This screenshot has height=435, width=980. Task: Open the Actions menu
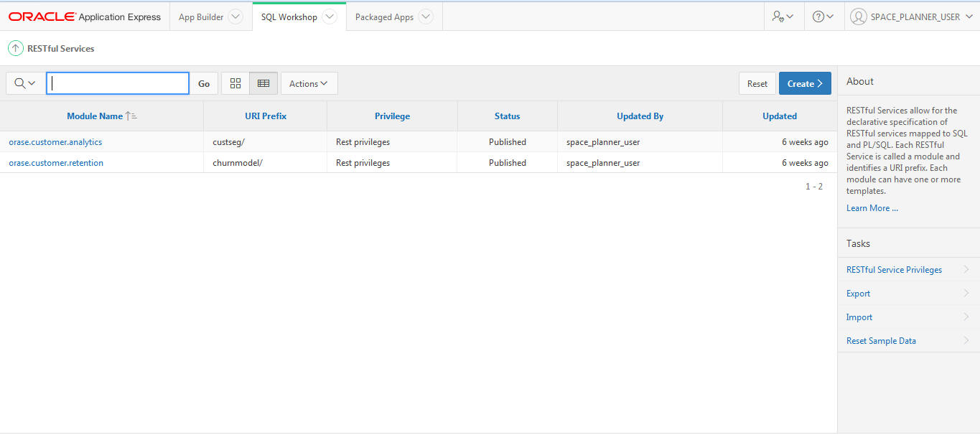click(x=309, y=83)
